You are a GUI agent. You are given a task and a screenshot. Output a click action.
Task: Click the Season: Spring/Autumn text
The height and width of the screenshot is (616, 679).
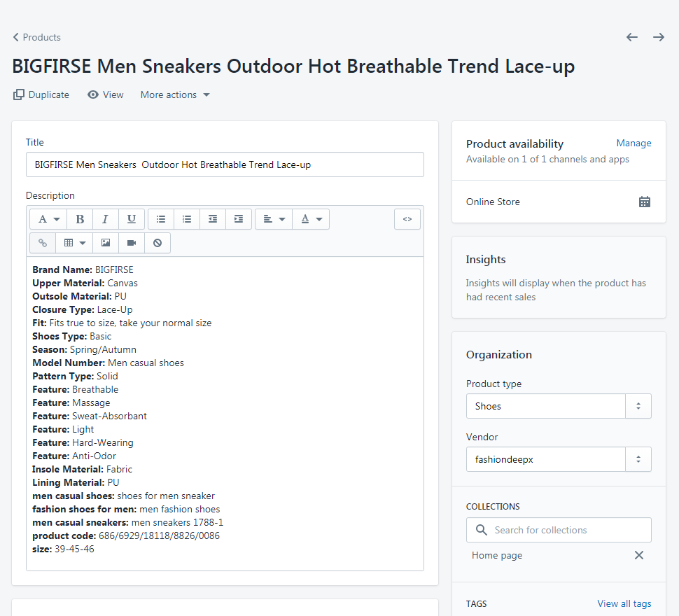(x=85, y=349)
